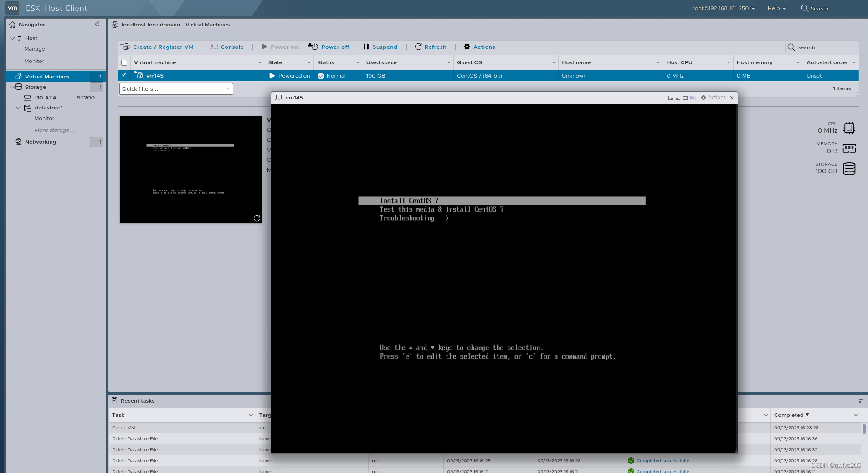Open the global Search in header
Image resolution: width=868 pixels, height=473 pixels.
tap(815, 8)
